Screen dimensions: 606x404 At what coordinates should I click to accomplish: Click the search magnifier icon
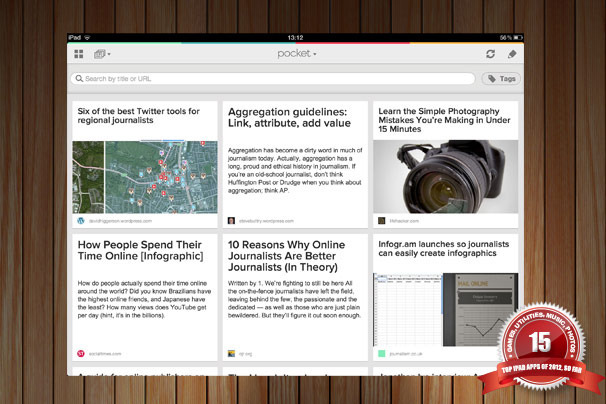tap(79, 79)
